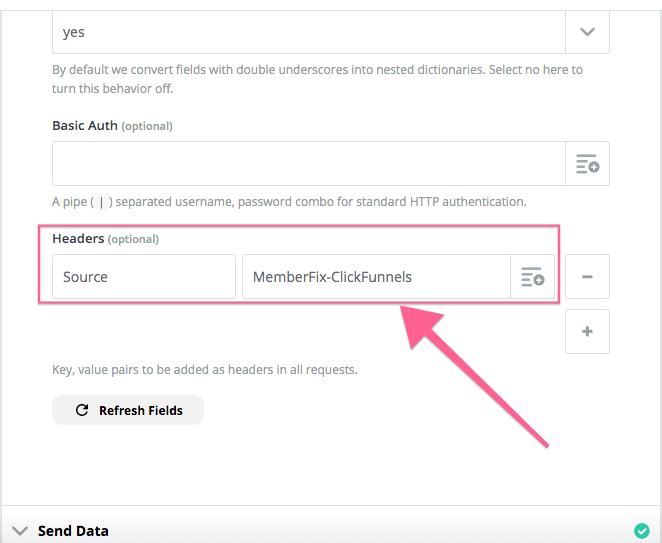Image resolution: width=662 pixels, height=543 pixels.
Task: Click the green checkmark on Send Data
Action: click(641, 531)
